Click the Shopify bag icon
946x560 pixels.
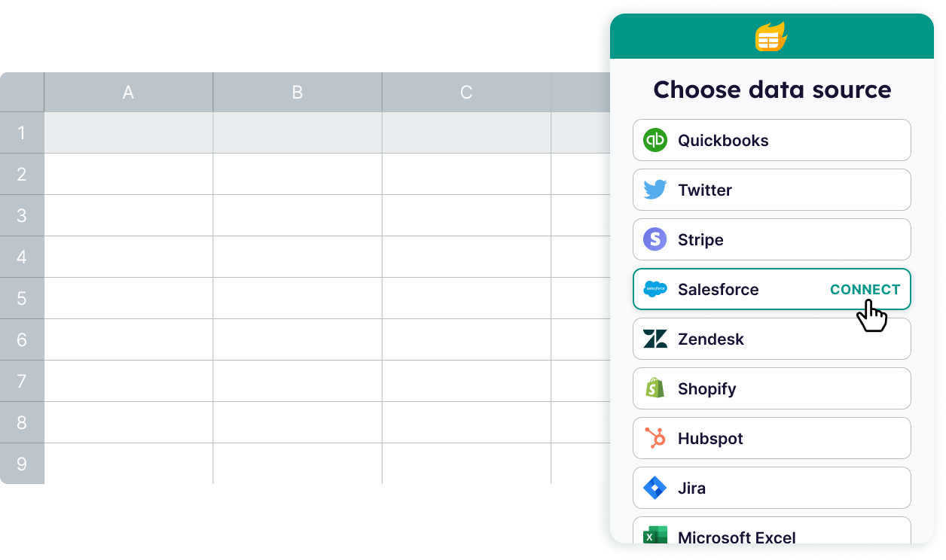[x=655, y=388]
